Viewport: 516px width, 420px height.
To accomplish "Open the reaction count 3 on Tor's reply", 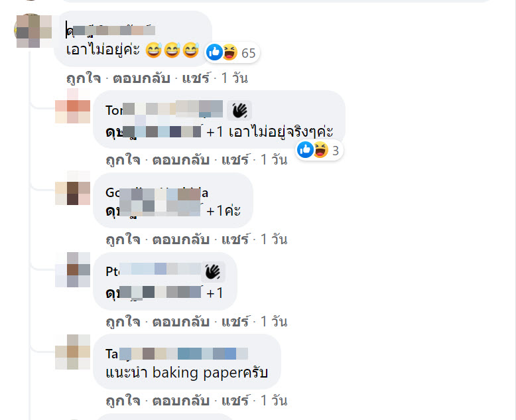I will click(x=336, y=151).
